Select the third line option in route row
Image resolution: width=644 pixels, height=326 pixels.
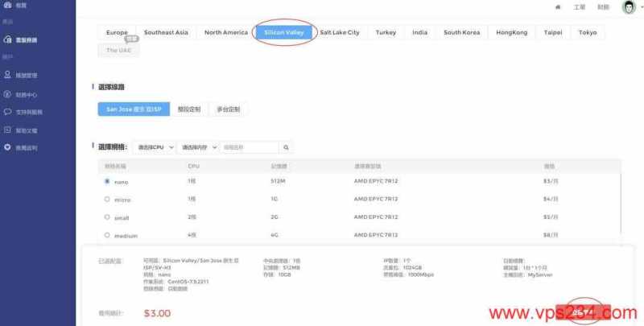point(229,109)
